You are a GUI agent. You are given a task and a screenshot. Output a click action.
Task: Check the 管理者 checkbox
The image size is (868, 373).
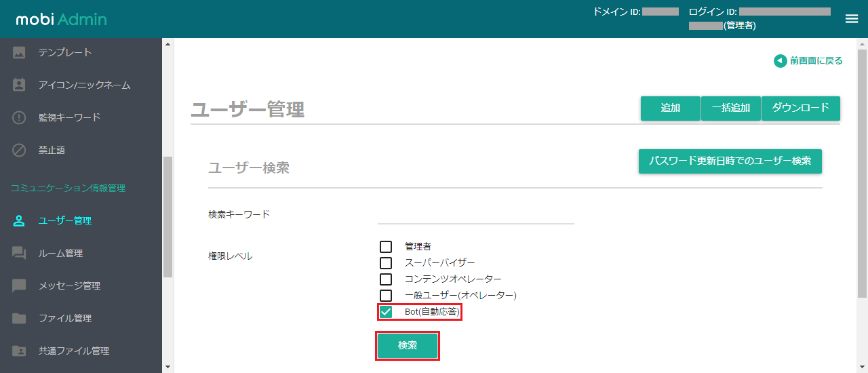pyautogui.click(x=386, y=246)
